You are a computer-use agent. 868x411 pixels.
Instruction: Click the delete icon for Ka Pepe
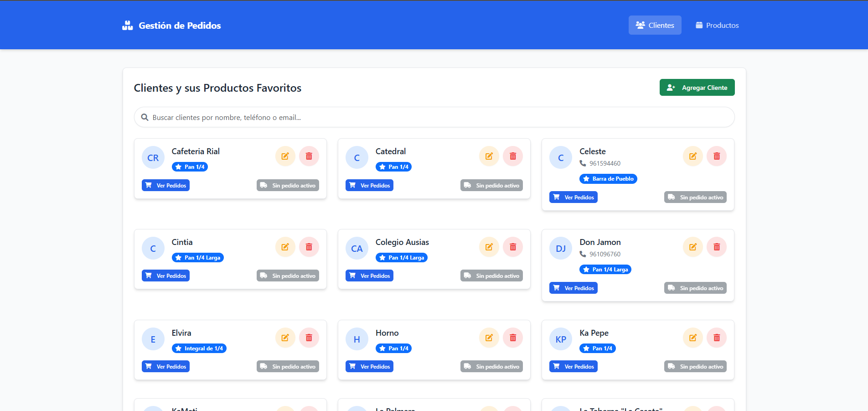tap(716, 338)
